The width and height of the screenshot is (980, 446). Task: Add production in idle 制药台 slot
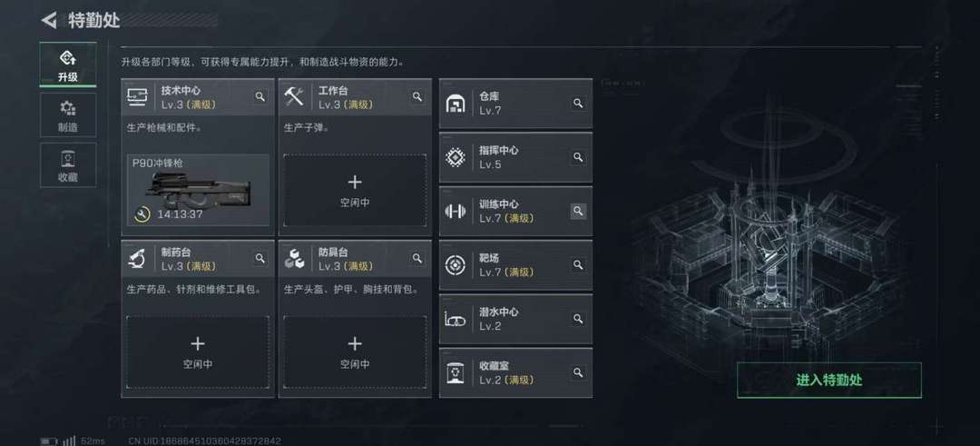(198, 352)
